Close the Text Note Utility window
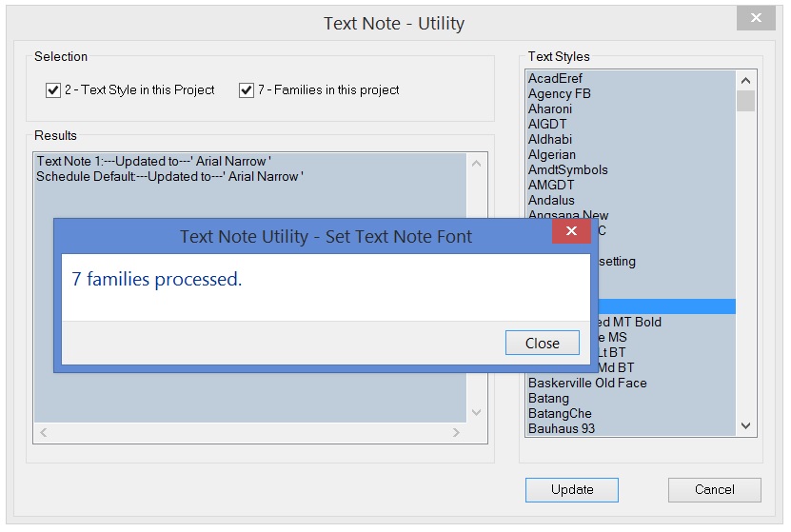The height and width of the screenshot is (532, 791). [757, 19]
